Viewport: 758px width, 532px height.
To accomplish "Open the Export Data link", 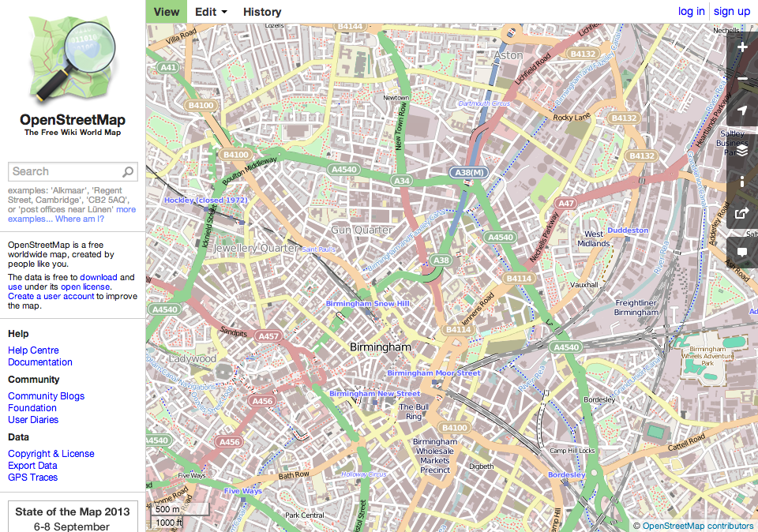I will click(x=32, y=466).
